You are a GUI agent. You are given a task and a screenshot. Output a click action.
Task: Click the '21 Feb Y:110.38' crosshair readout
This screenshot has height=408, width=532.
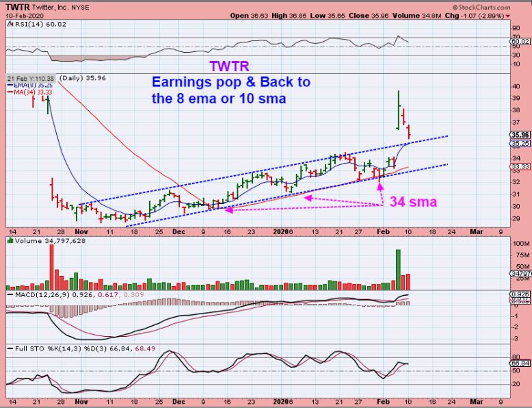[x=31, y=79]
